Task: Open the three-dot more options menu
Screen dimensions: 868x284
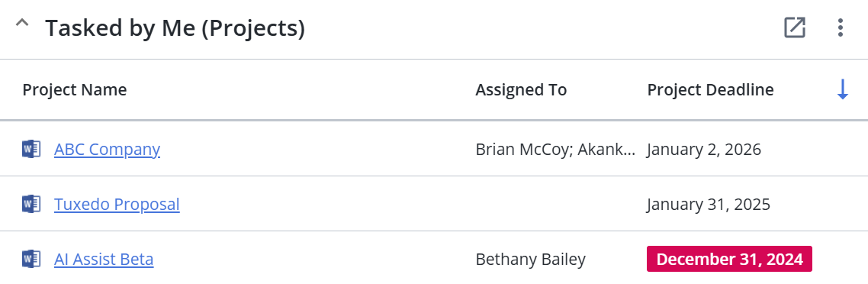Action: click(841, 27)
